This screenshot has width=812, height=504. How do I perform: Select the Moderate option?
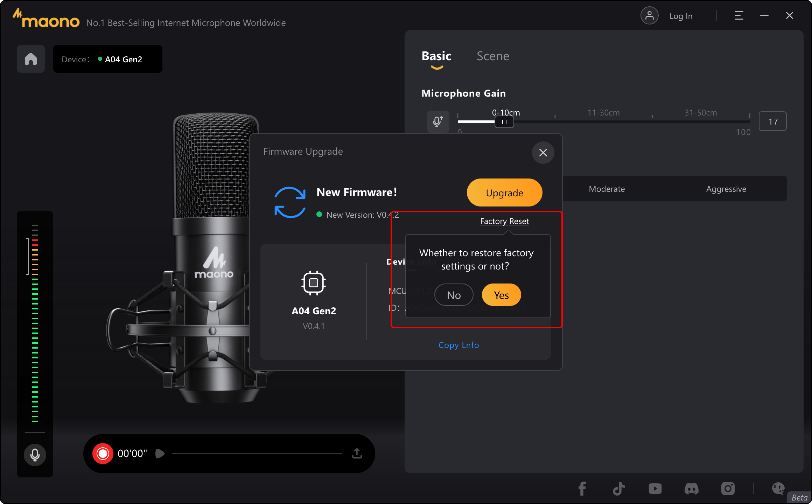(607, 189)
